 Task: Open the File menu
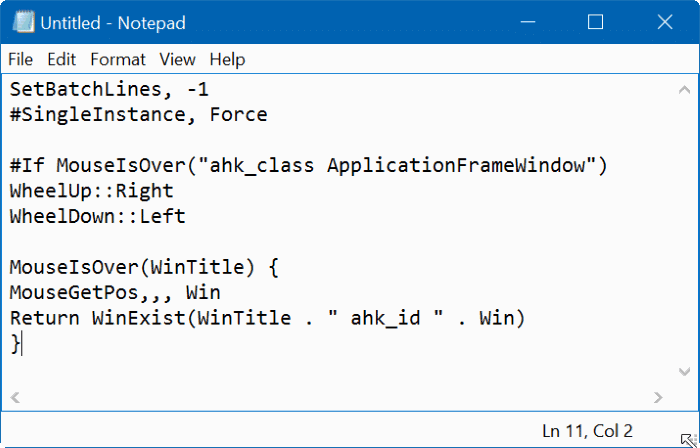pos(21,59)
